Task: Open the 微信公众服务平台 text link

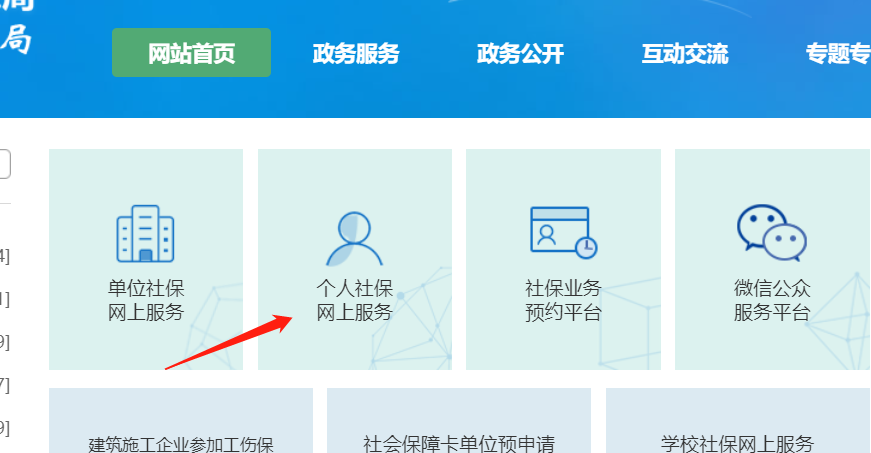Action: [772, 300]
